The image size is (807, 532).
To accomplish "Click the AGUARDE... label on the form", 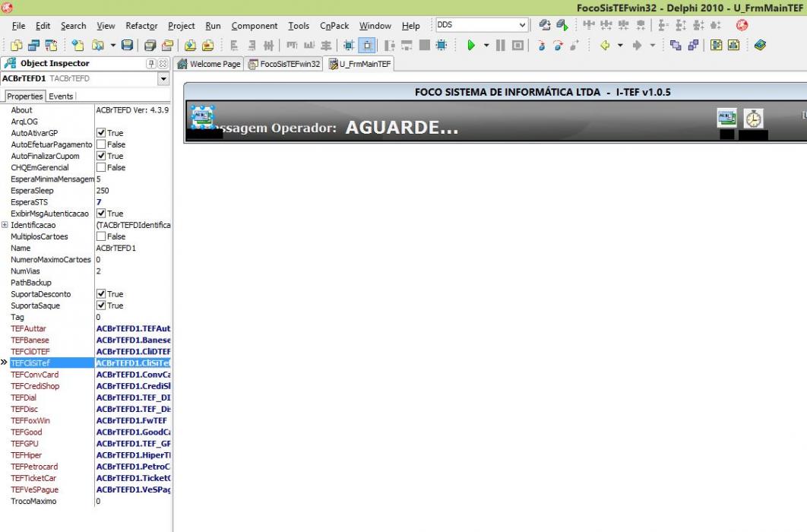I will 401,128.
